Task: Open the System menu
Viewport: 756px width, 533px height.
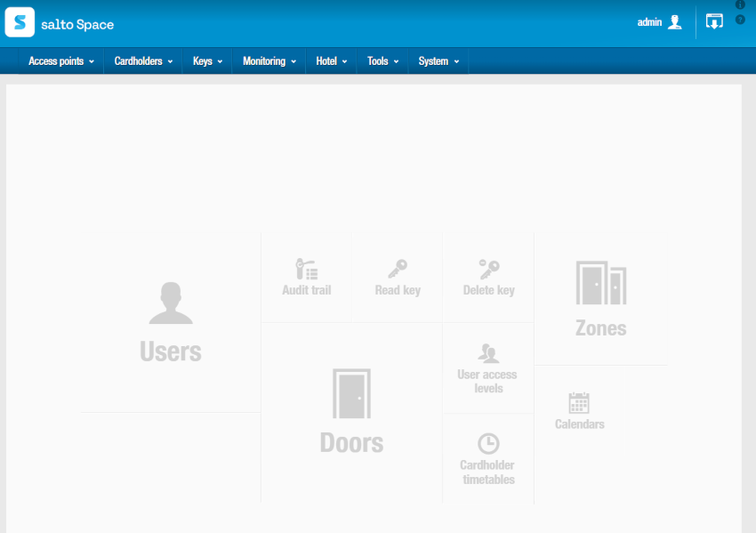Action: (x=438, y=61)
